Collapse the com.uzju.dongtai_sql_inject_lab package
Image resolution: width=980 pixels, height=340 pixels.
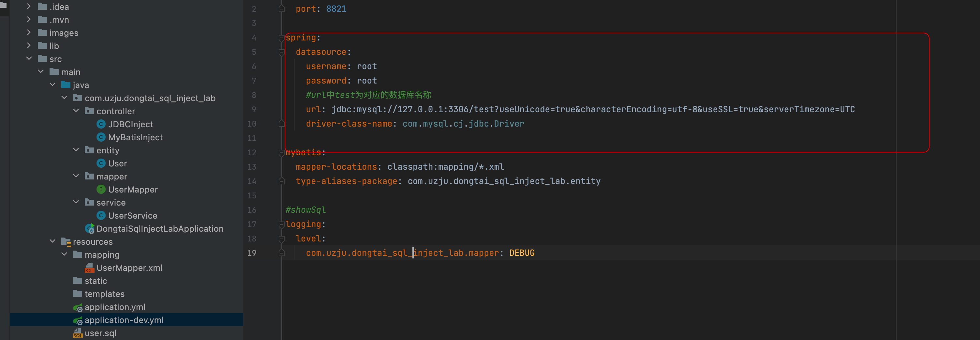click(64, 98)
